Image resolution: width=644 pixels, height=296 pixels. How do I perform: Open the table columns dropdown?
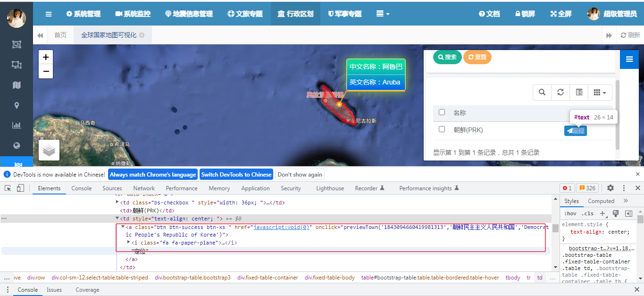coord(600,92)
